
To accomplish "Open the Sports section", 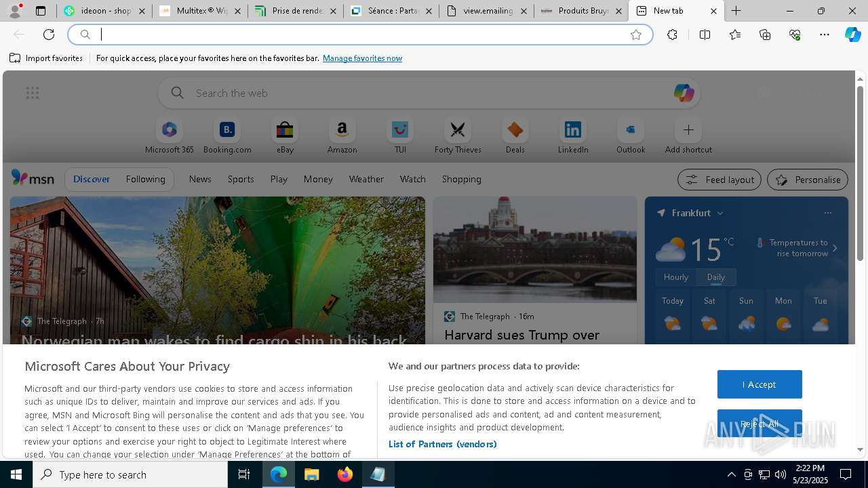I will (x=241, y=179).
